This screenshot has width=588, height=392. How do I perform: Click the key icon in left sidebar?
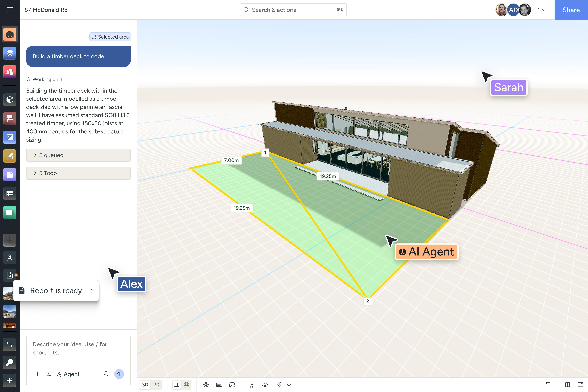pos(10,362)
